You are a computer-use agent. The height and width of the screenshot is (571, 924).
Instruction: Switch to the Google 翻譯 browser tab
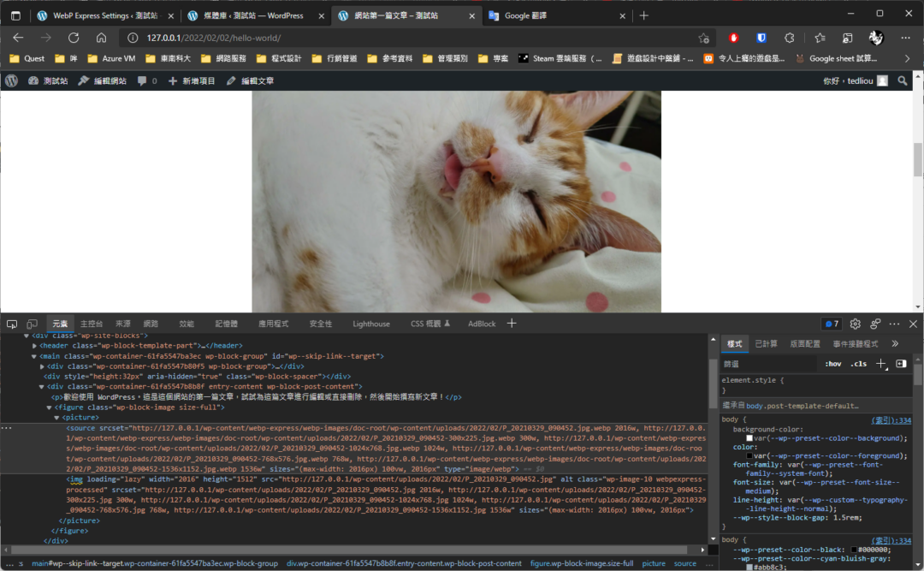[556, 16]
